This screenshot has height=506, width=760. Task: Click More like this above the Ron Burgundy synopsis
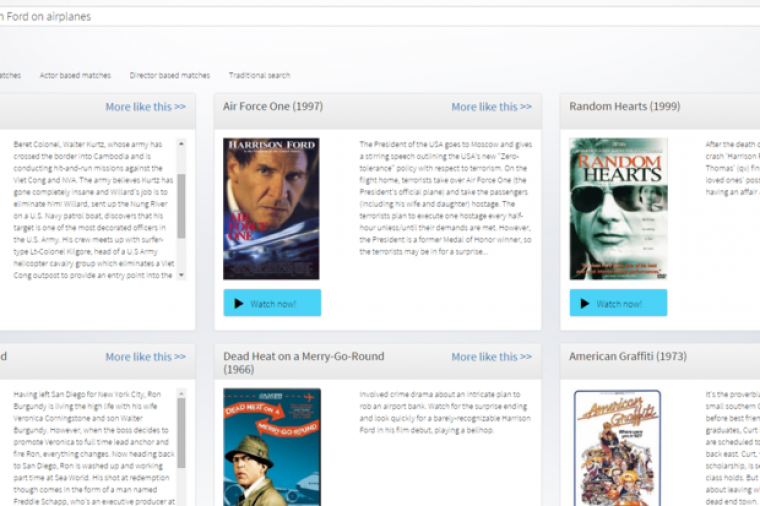tap(145, 357)
